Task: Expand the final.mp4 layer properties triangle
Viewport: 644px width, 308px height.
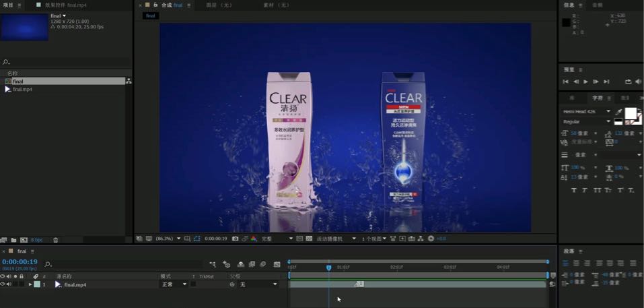Action: tap(30, 284)
